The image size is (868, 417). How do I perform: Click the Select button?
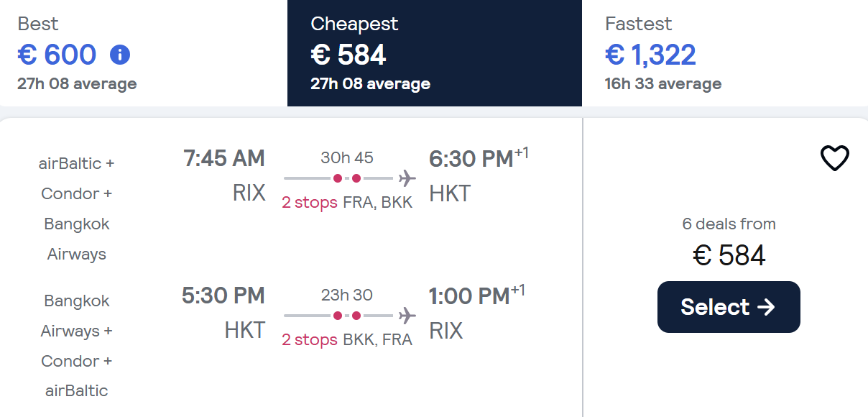[729, 307]
